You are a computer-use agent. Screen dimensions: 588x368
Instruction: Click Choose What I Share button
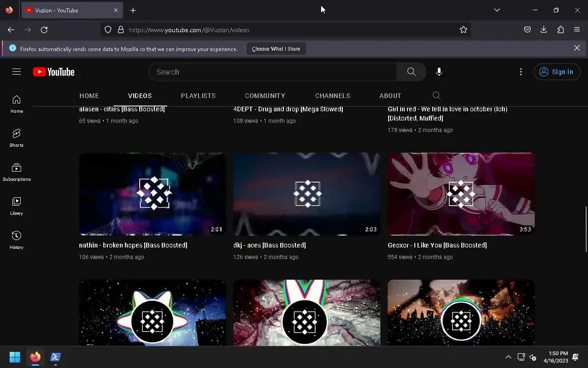click(x=276, y=49)
